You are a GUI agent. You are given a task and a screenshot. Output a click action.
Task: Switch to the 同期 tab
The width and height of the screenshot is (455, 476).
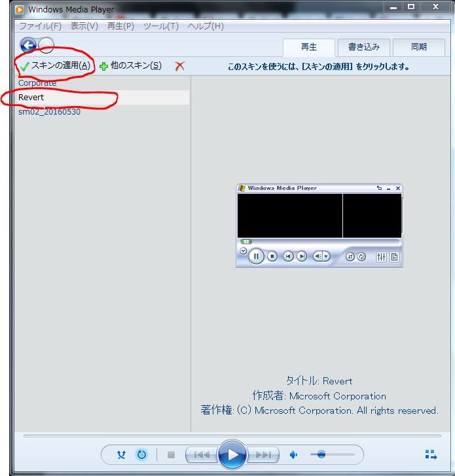[419, 47]
